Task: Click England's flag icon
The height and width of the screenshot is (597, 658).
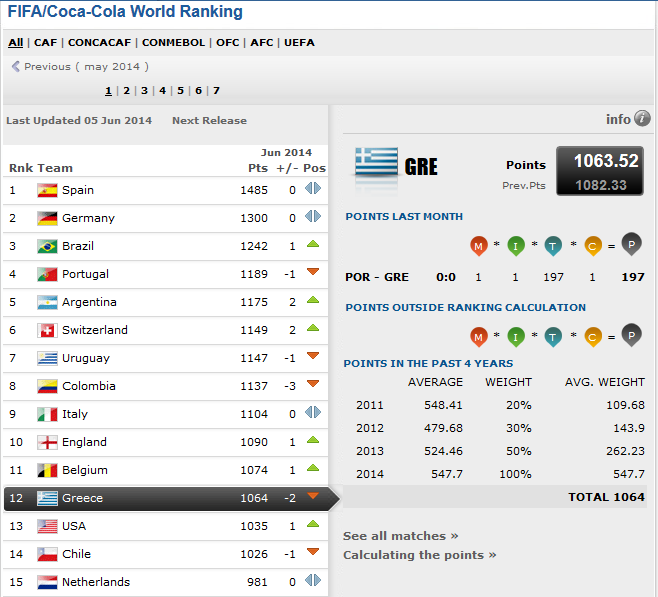Action: point(47,442)
